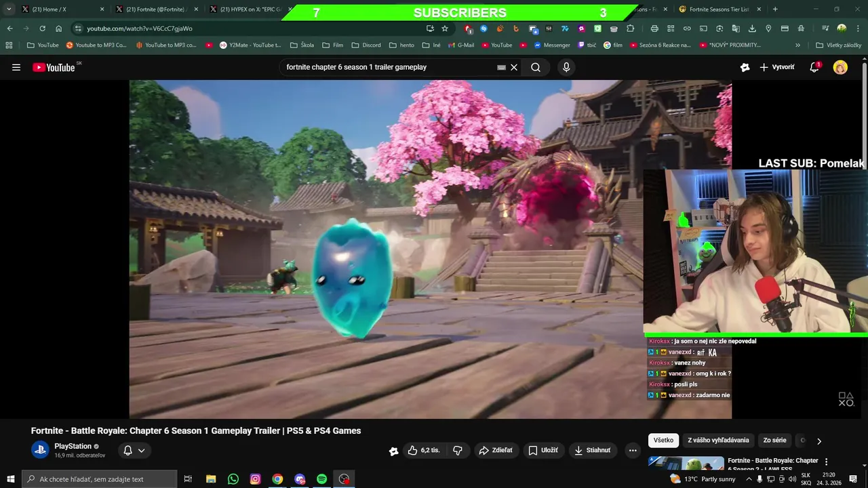The height and width of the screenshot is (488, 868).
Task: Click the URL in the address bar
Action: pos(140,28)
